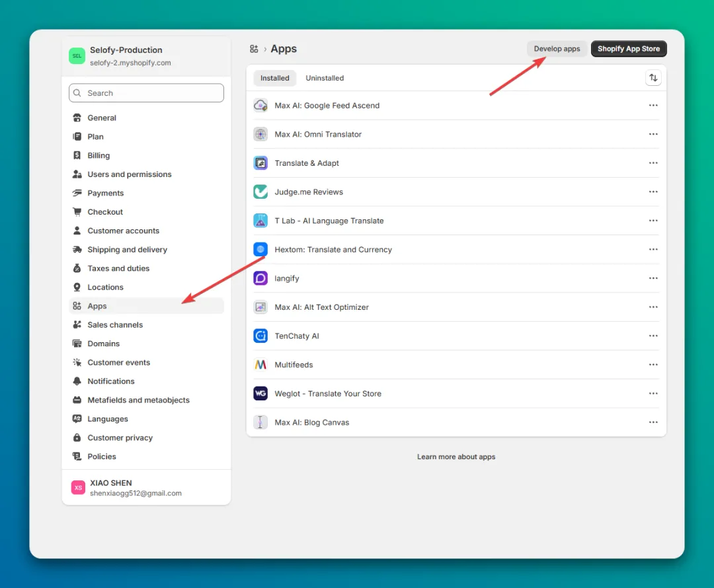The width and height of the screenshot is (714, 588).
Task: Open the T Lab - AI Language Translate name
Action: coord(329,221)
